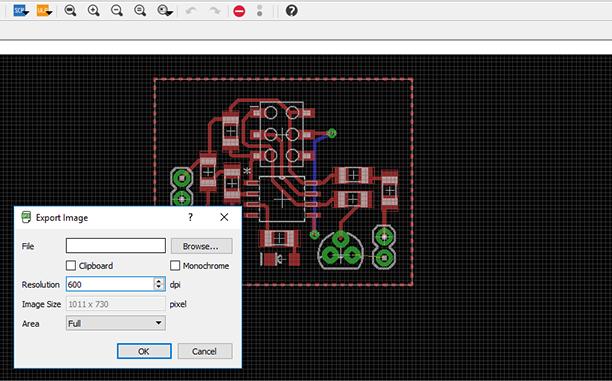
Task: Click the central IC chip outline on the board
Action: 282,199
